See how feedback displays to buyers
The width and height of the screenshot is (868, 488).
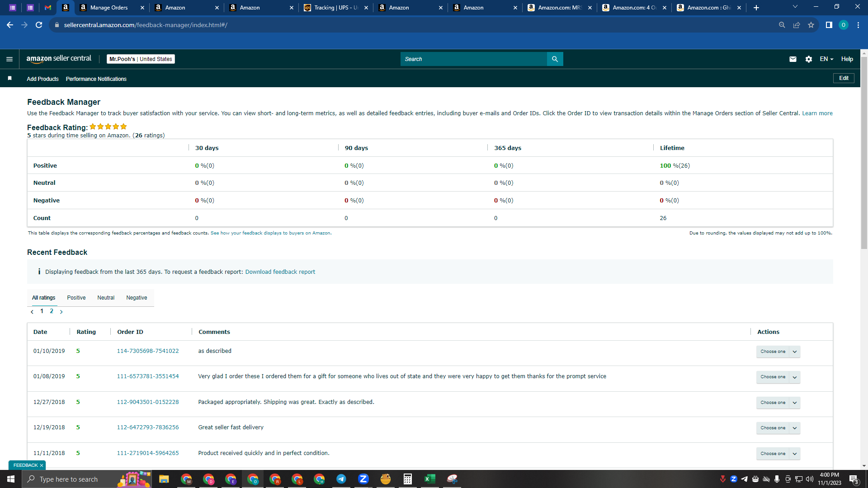[270, 233]
